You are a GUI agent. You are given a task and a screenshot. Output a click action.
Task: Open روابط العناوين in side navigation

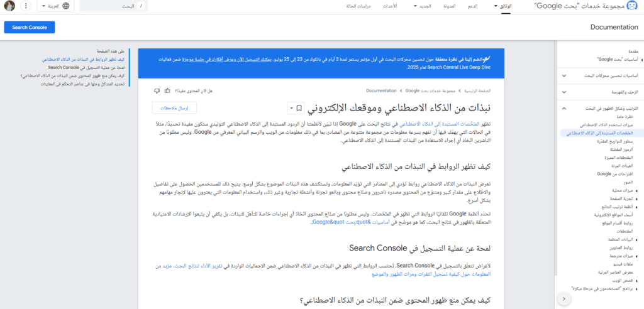click(x=622, y=248)
